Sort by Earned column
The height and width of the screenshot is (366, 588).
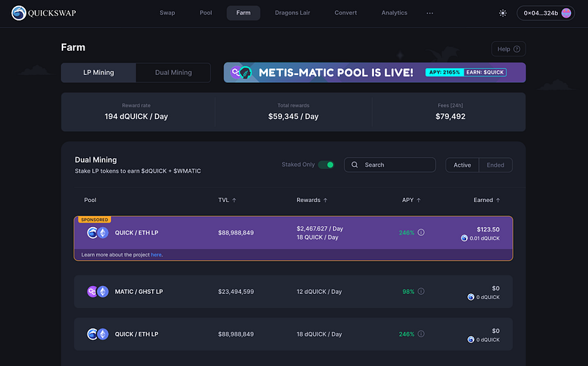coord(487,200)
